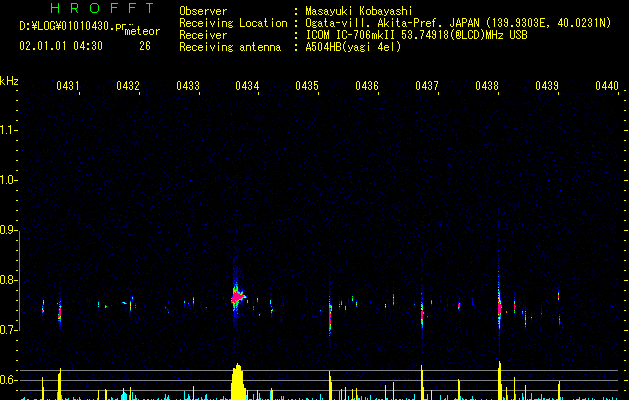629x400 pixels.
Task: Click the large meteor echo near 0434
Action: (237, 298)
